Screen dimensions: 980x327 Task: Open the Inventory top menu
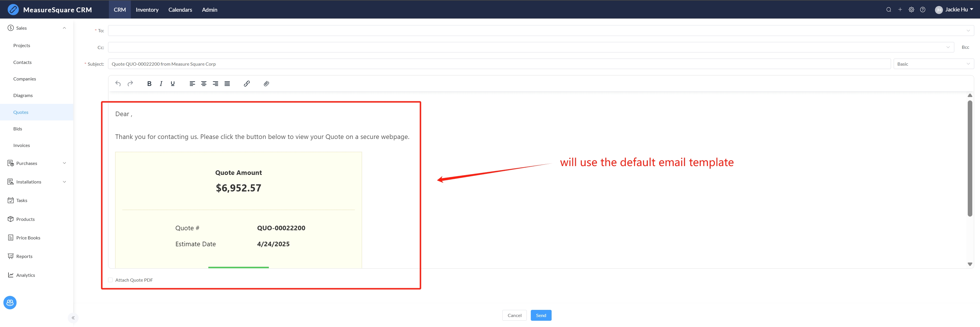click(x=147, y=9)
